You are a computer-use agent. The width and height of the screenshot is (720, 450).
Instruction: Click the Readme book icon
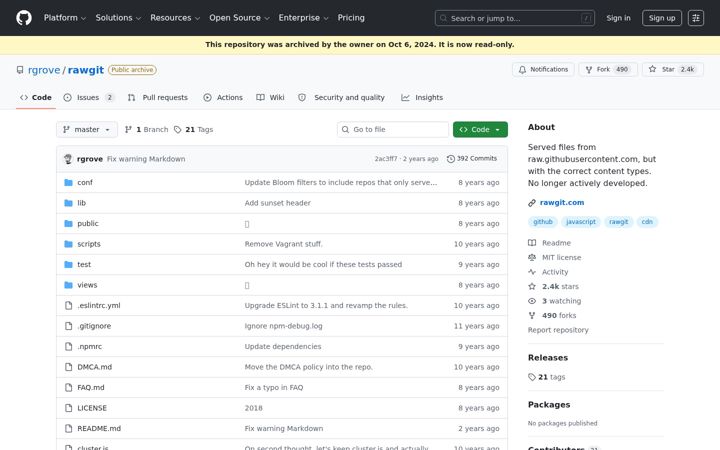coord(532,243)
